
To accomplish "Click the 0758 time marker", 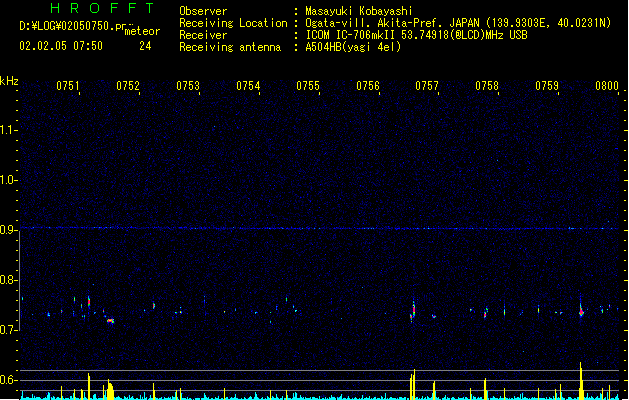I will 487,86.
